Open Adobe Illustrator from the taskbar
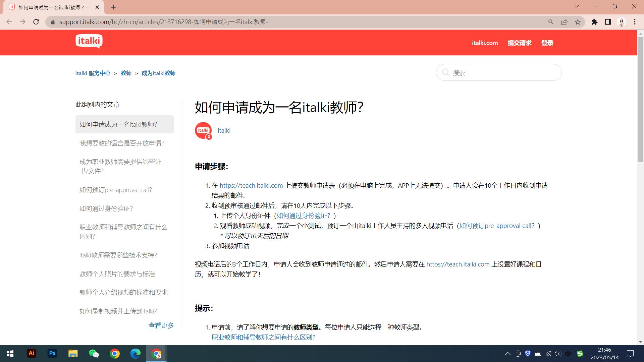This screenshot has height=362, width=644. coord(31,353)
